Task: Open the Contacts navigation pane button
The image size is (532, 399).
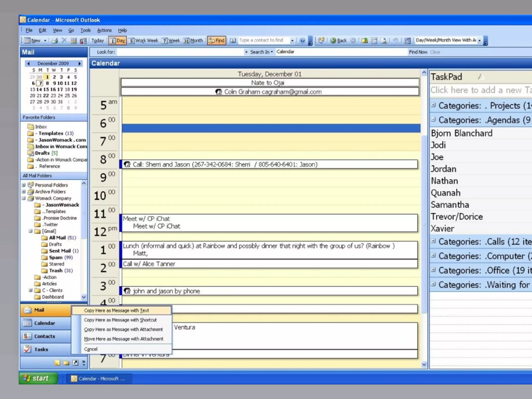Action: pyautogui.click(x=45, y=336)
